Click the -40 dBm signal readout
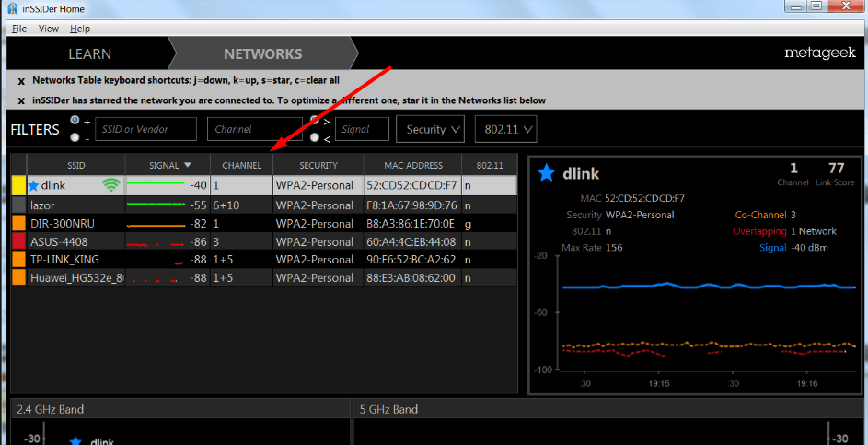The width and height of the screenshot is (868, 445). 809,247
